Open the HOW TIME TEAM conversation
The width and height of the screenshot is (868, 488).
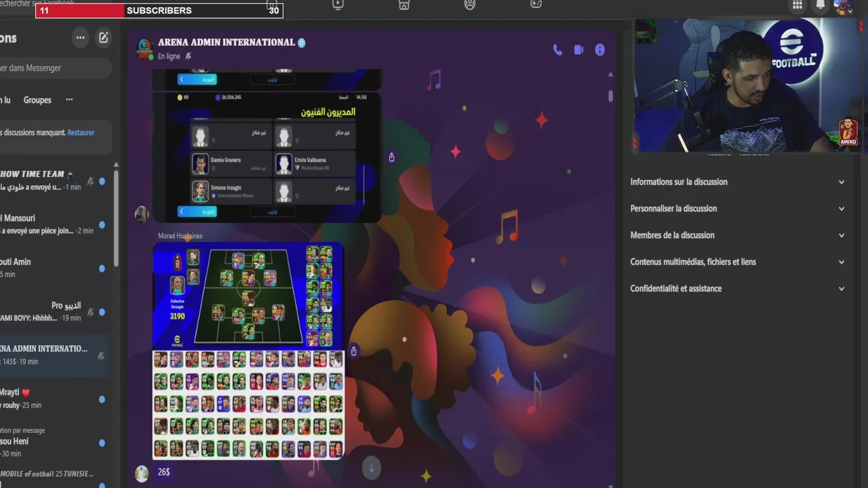coord(54,181)
